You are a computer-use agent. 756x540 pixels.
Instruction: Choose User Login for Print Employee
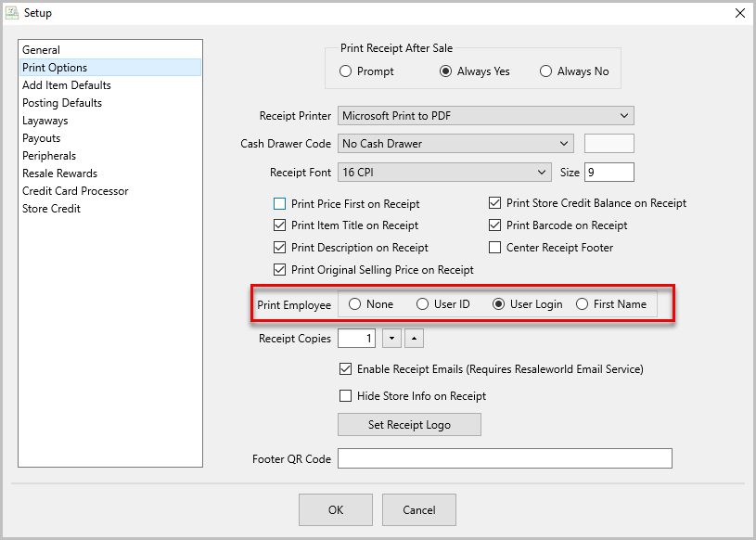tap(498, 304)
